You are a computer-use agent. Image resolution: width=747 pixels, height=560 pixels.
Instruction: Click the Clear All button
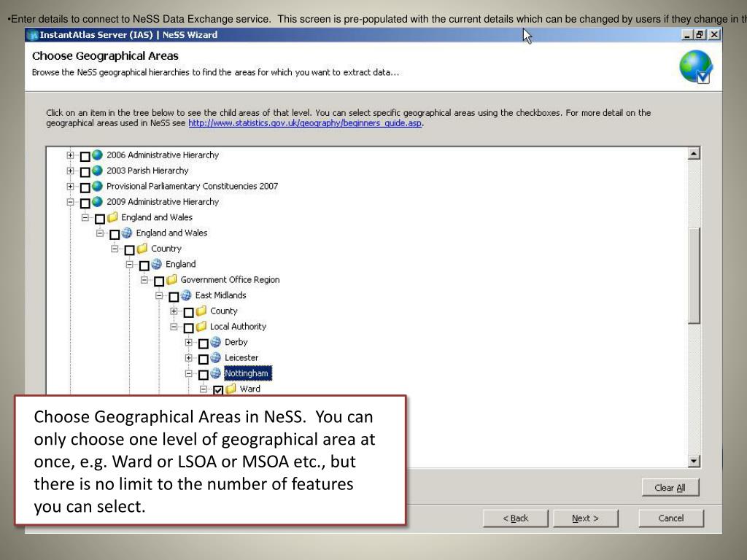coord(670,488)
